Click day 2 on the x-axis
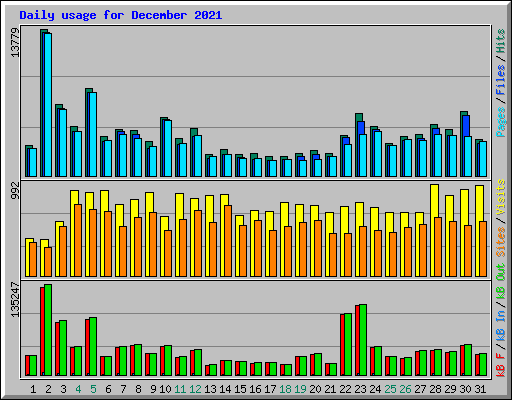 click(48, 389)
